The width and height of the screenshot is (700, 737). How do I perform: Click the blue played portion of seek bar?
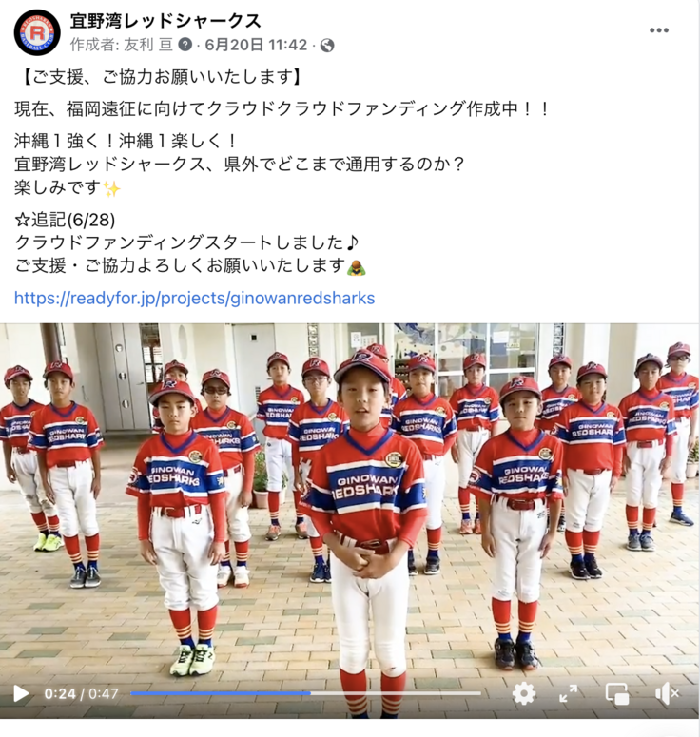[x=221, y=693]
